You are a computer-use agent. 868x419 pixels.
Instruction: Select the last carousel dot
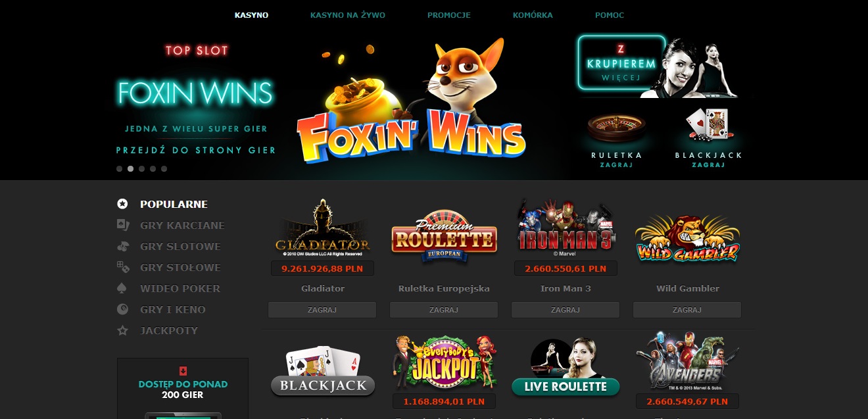tap(164, 168)
